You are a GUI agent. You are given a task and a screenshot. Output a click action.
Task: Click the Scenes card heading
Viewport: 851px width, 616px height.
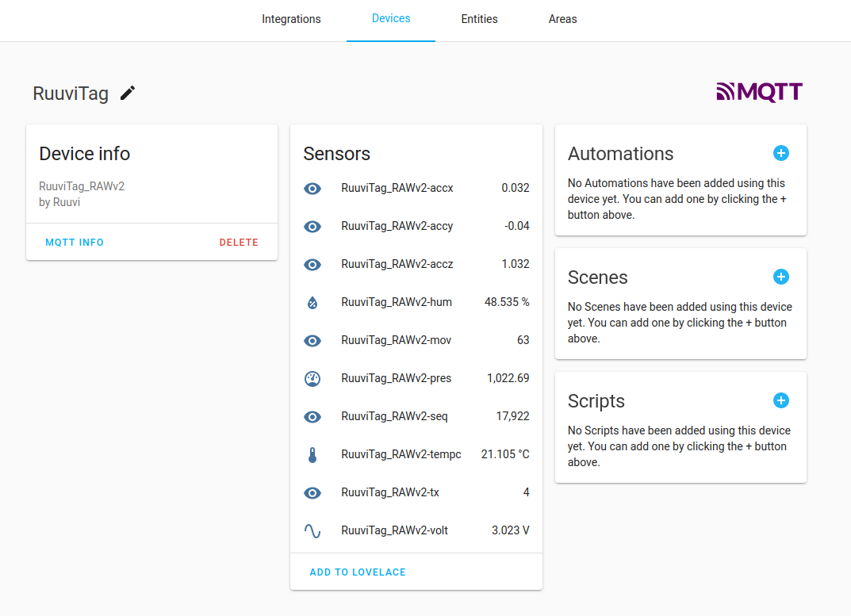(597, 277)
